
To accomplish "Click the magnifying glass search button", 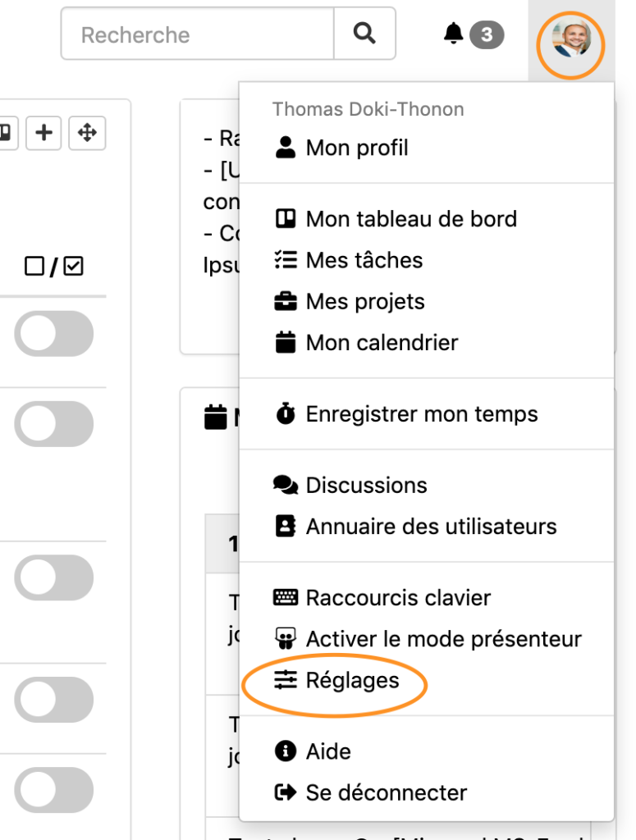I will [364, 34].
